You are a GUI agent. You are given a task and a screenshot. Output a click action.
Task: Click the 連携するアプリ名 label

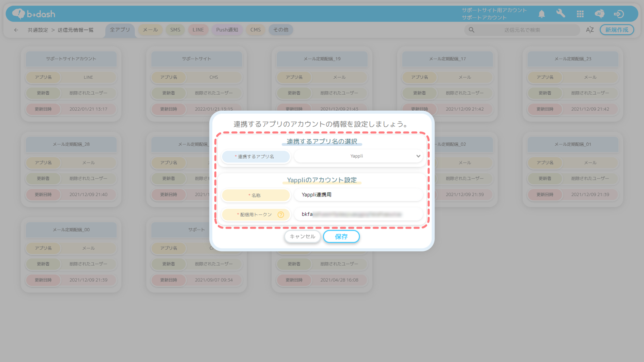(x=256, y=157)
